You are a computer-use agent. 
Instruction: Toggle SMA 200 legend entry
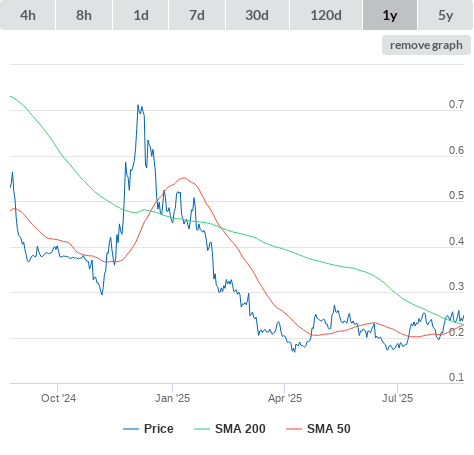230,429
